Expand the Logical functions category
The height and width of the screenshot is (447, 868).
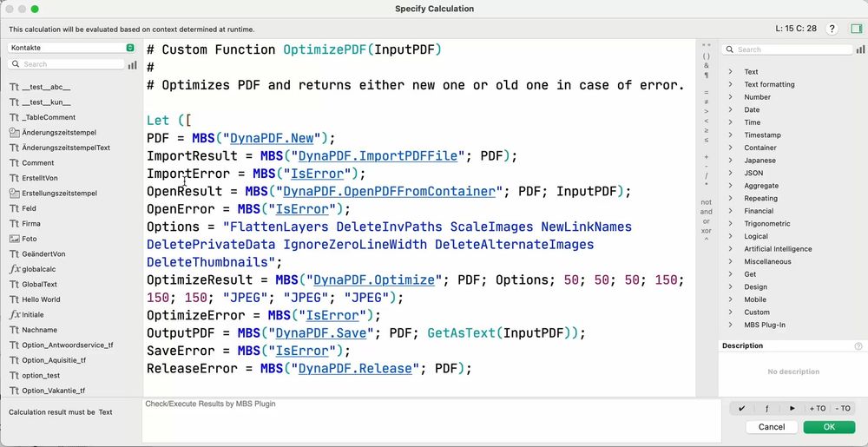[x=731, y=236]
